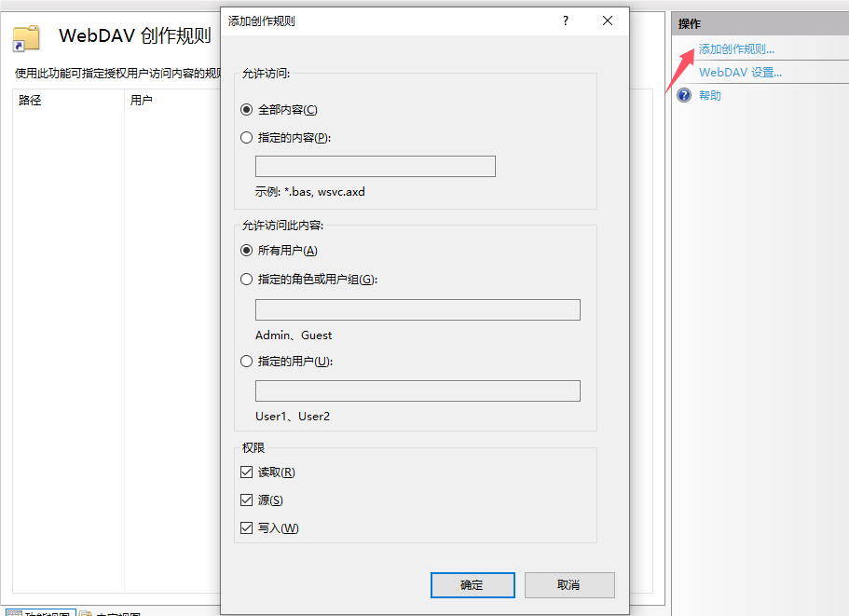
Task: Click the roles or user groups input field
Action: click(418, 309)
